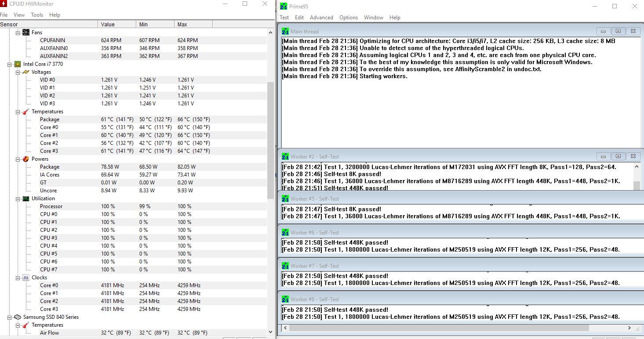Click the SSD Temperatures thermometer icon
The width and height of the screenshot is (644, 339).
[26, 325]
